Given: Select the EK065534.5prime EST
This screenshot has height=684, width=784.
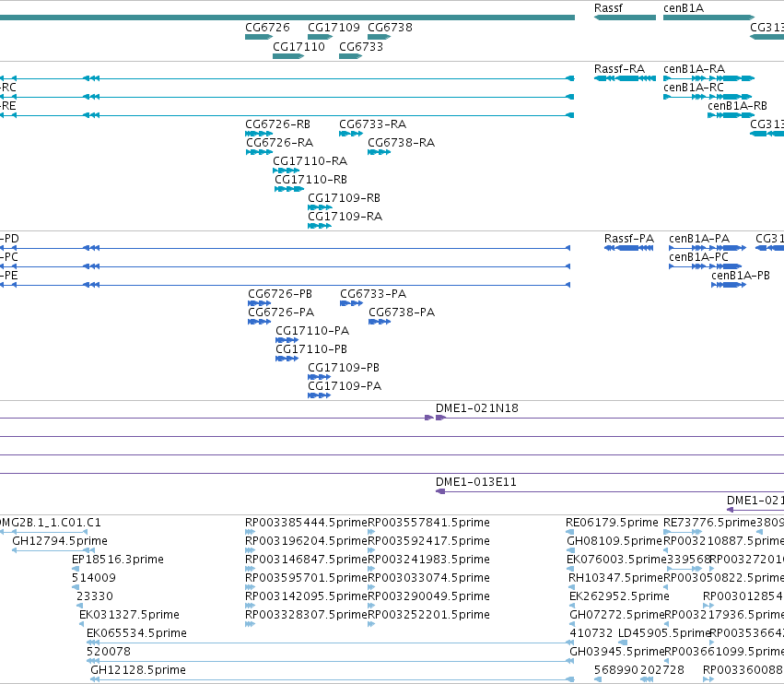Looking at the screenshot, I should coord(331,643).
